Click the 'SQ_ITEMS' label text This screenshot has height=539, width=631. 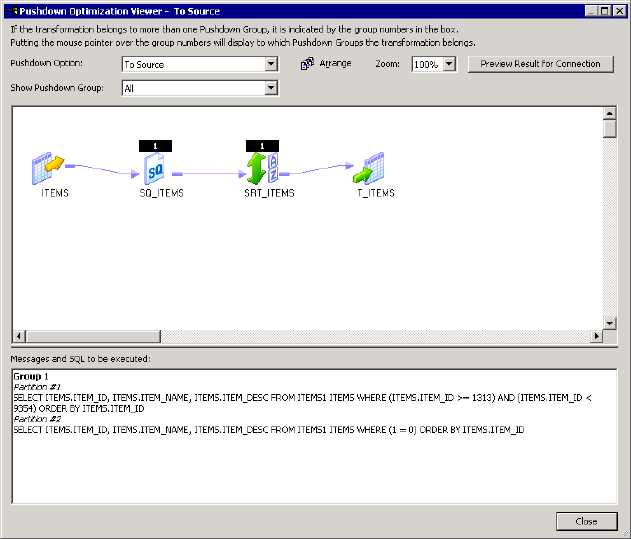[161, 193]
